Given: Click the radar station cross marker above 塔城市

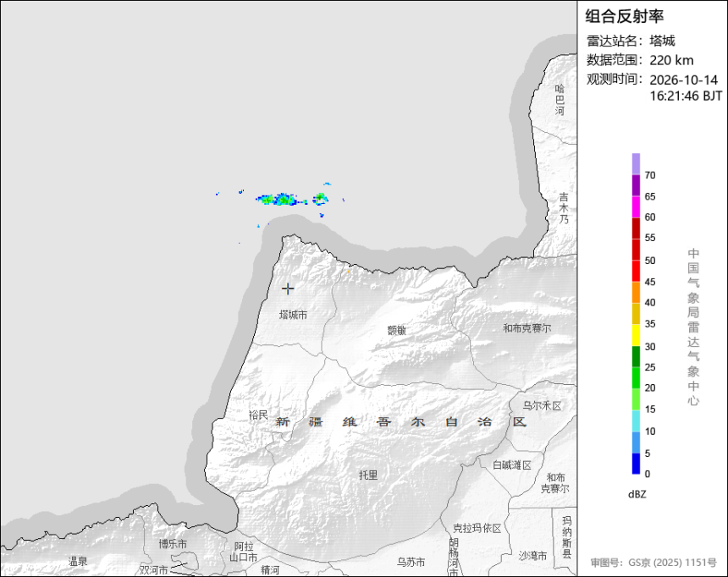Looking at the screenshot, I should [288, 288].
